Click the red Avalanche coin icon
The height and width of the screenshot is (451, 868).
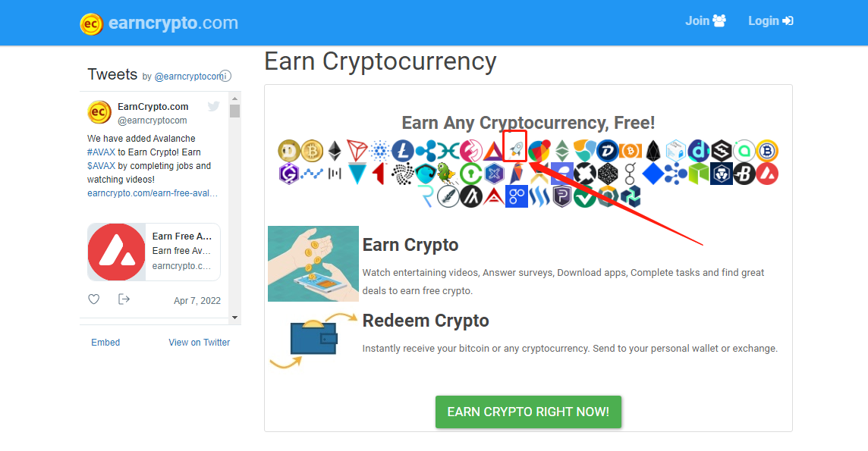(766, 174)
